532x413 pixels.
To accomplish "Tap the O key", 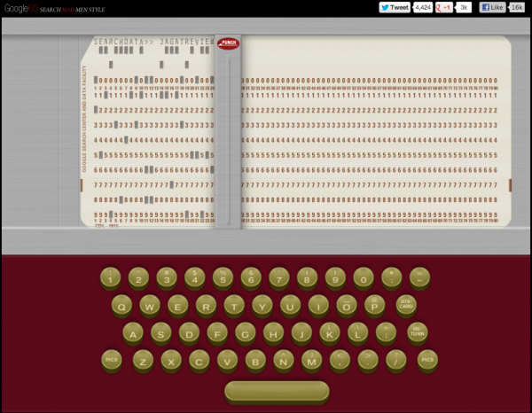I will click(x=347, y=306).
